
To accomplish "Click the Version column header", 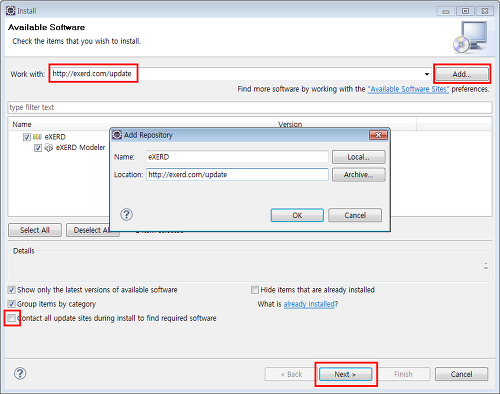I will 345,124.
